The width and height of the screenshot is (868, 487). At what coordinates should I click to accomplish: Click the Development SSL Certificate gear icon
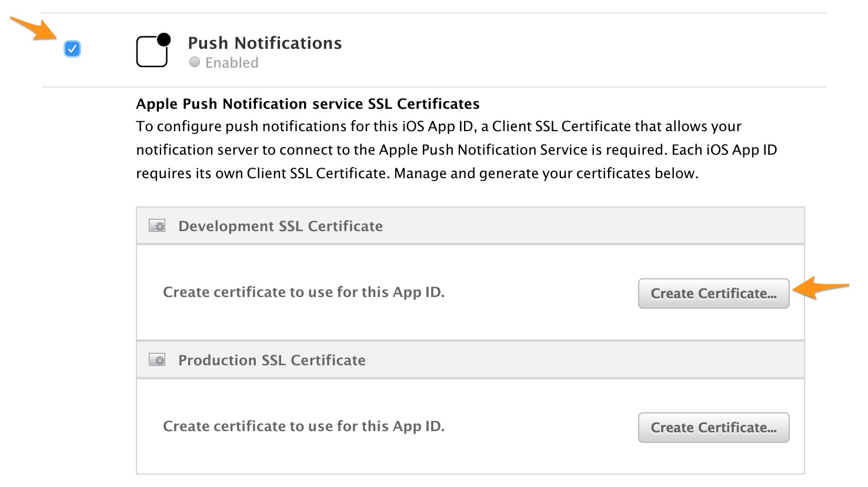[x=157, y=226]
